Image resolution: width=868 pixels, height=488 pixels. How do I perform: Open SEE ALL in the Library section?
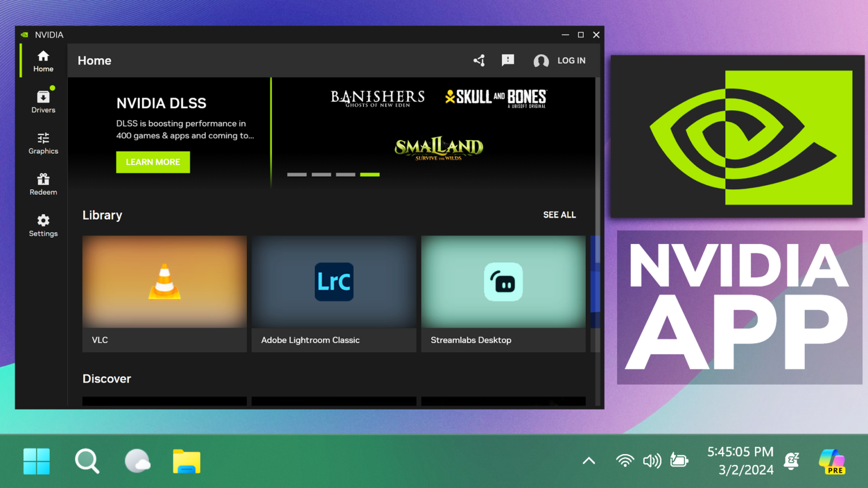pos(559,215)
